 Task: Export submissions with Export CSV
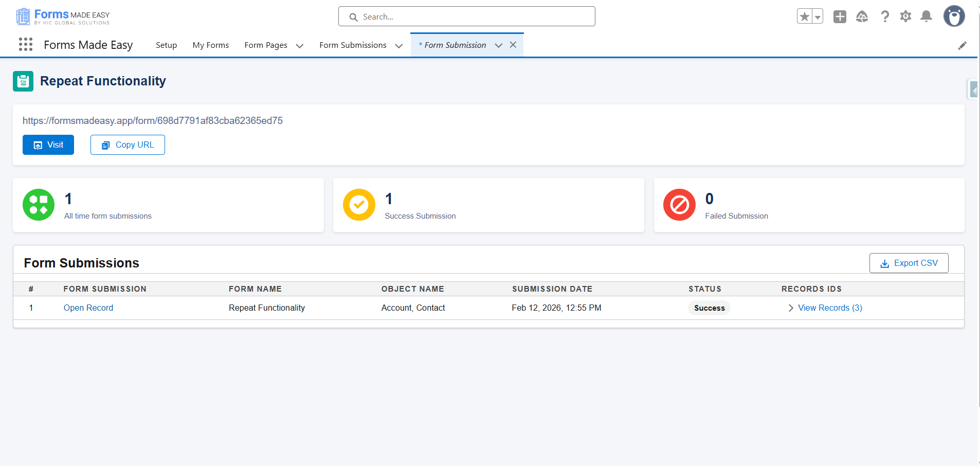pyautogui.click(x=909, y=263)
